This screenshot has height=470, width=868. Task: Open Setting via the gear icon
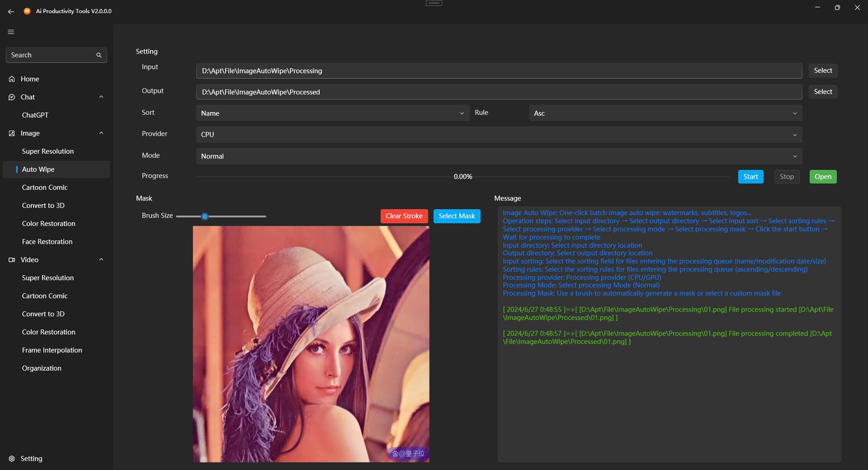[12, 459]
